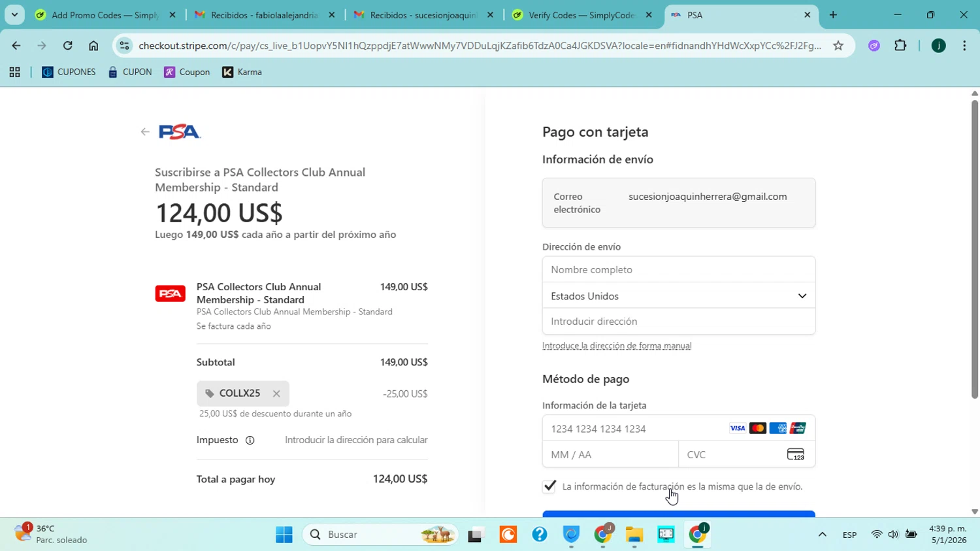Uncheck billing same as shipping checkbox
Screen dimensions: 980x551
click(549, 486)
